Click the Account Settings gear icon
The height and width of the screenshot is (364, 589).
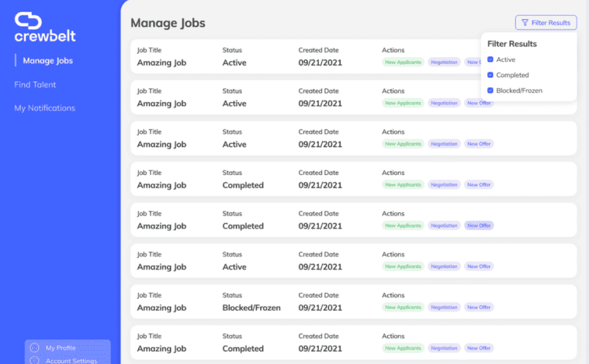[x=34, y=360]
